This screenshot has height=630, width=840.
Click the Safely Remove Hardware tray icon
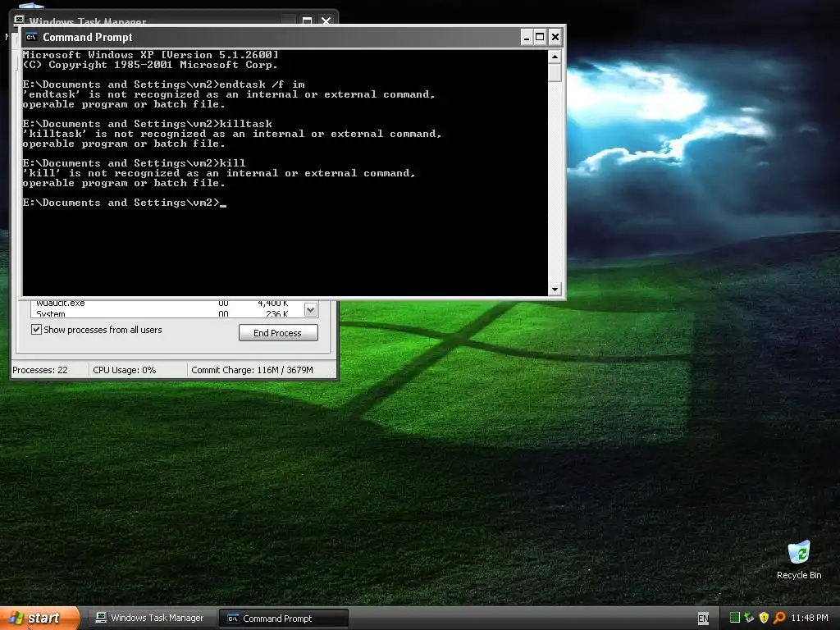749,618
